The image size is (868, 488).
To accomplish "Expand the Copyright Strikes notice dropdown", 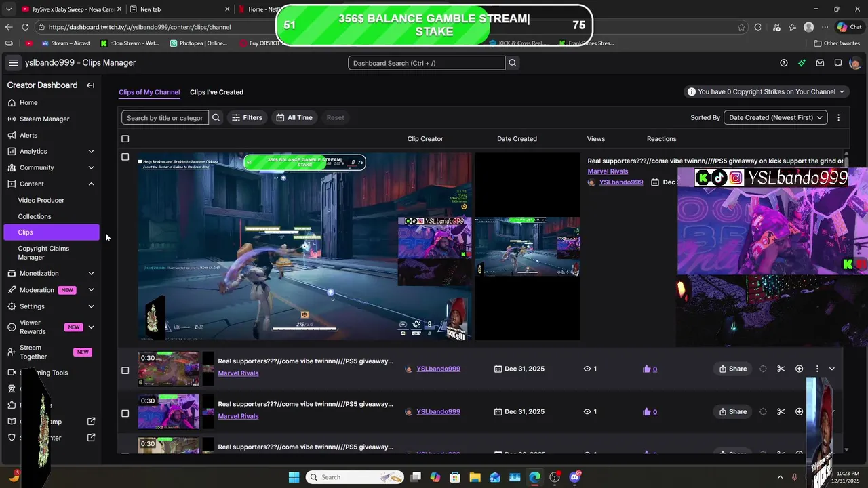I will pos(767,91).
